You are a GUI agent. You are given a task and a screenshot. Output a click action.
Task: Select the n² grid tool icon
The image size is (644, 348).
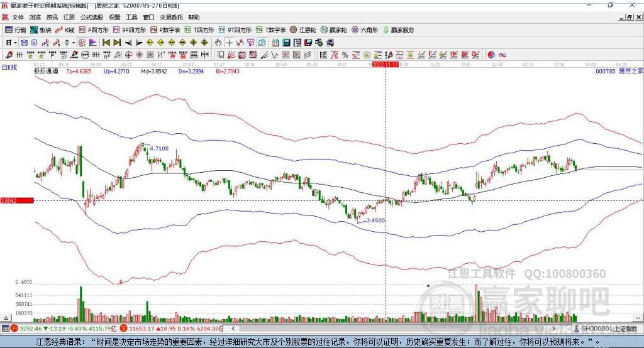pyautogui.click(x=107, y=55)
